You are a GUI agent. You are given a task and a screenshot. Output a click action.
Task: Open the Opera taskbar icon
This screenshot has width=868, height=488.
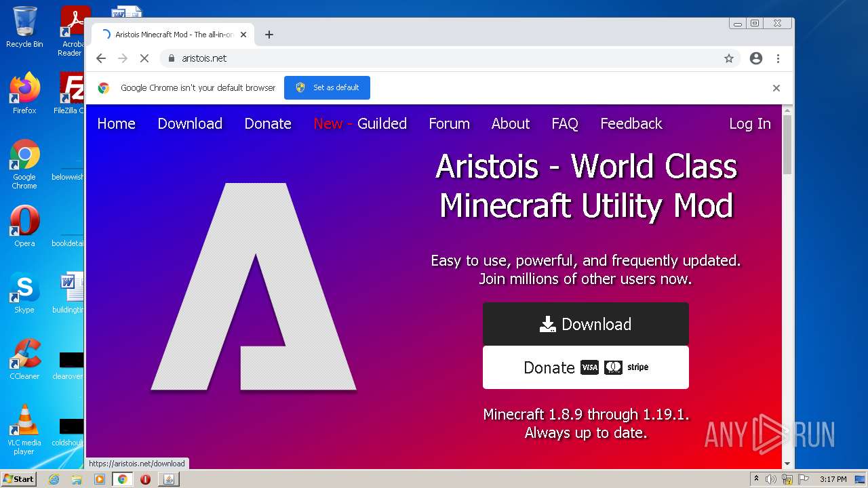(145, 479)
